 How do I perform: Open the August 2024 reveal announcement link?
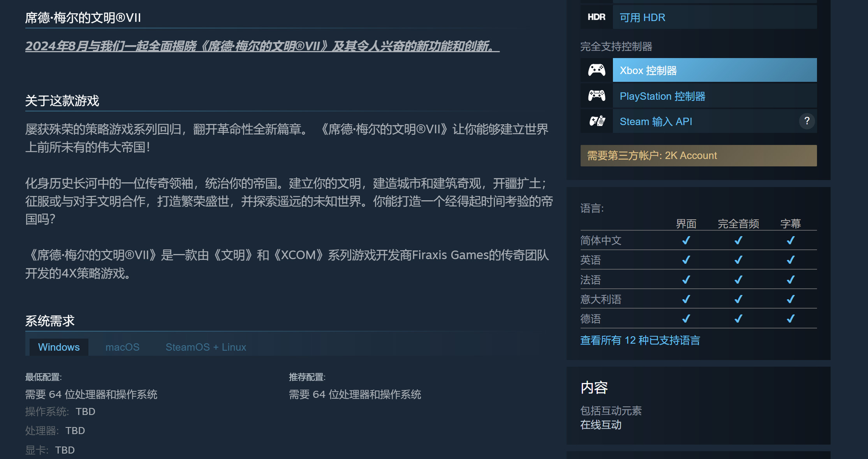coord(262,47)
